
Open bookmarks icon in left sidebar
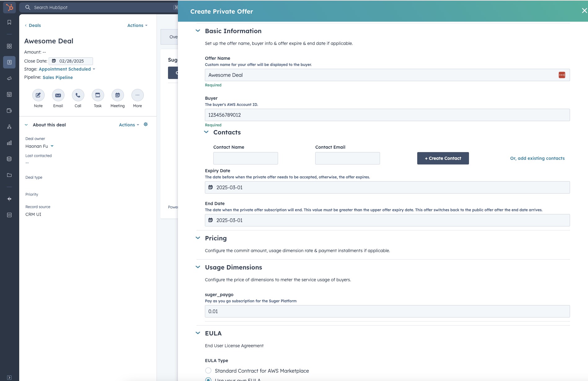tap(9, 22)
